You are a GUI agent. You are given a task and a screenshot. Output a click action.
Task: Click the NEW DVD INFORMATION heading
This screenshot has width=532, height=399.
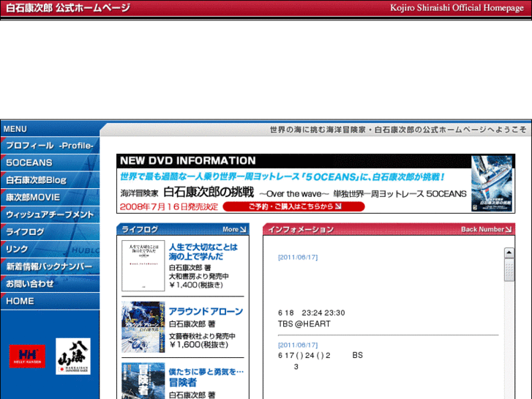[x=188, y=160]
